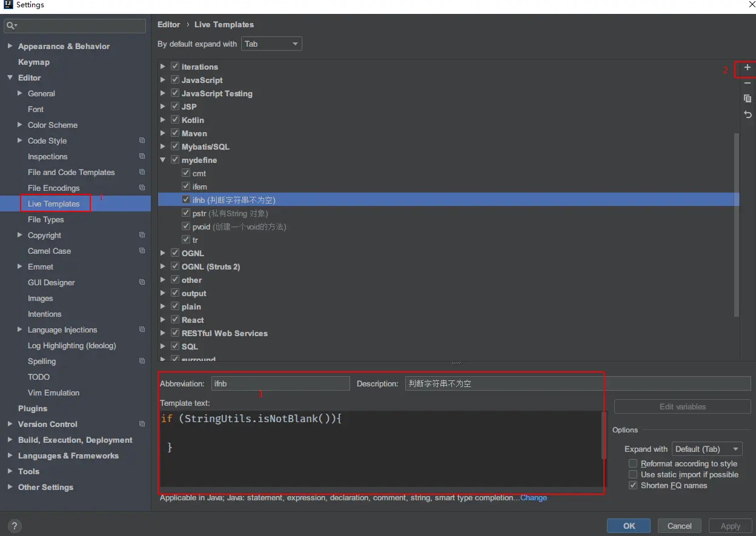Uncheck Shorten FQ names option
The image size is (756, 536).
(x=633, y=485)
